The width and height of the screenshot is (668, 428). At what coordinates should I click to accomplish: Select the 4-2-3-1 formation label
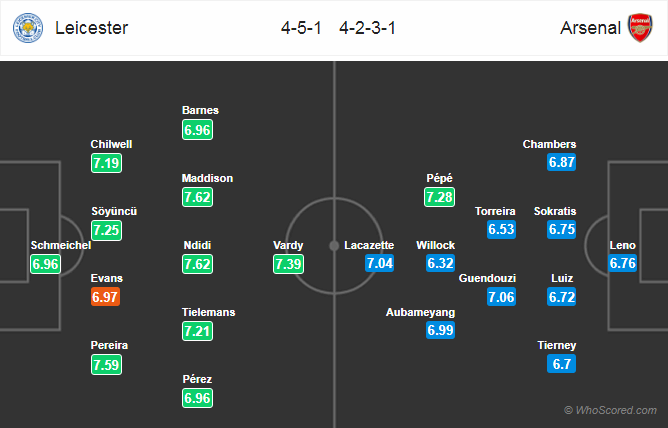pyautogui.click(x=368, y=28)
